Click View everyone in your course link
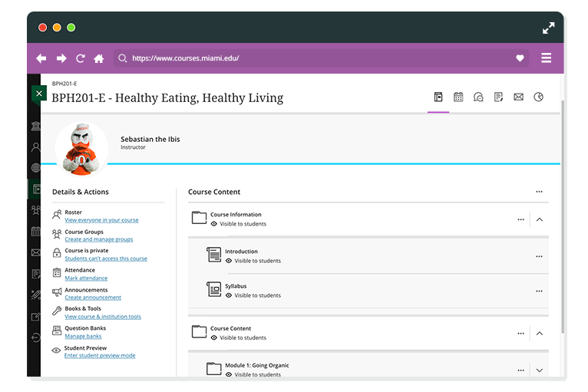Screen dimensions: 588x392 click(x=101, y=220)
